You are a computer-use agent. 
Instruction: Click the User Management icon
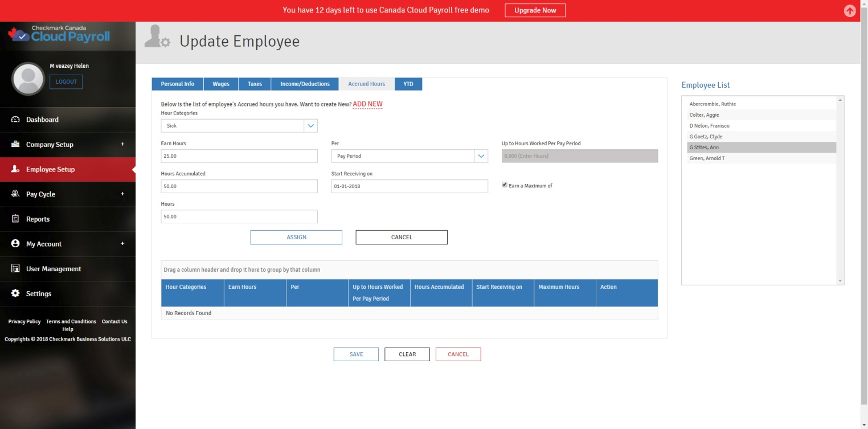tap(15, 269)
